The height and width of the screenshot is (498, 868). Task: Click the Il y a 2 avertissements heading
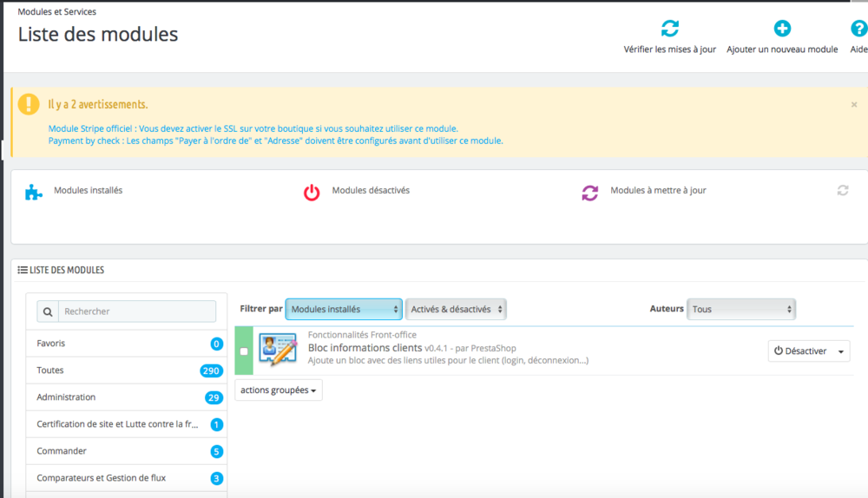[98, 104]
